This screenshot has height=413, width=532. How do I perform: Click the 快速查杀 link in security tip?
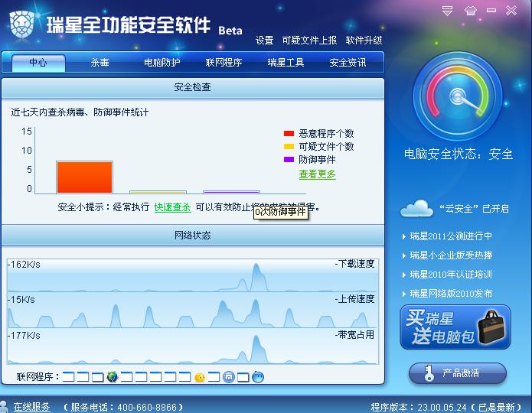(x=173, y=206)
